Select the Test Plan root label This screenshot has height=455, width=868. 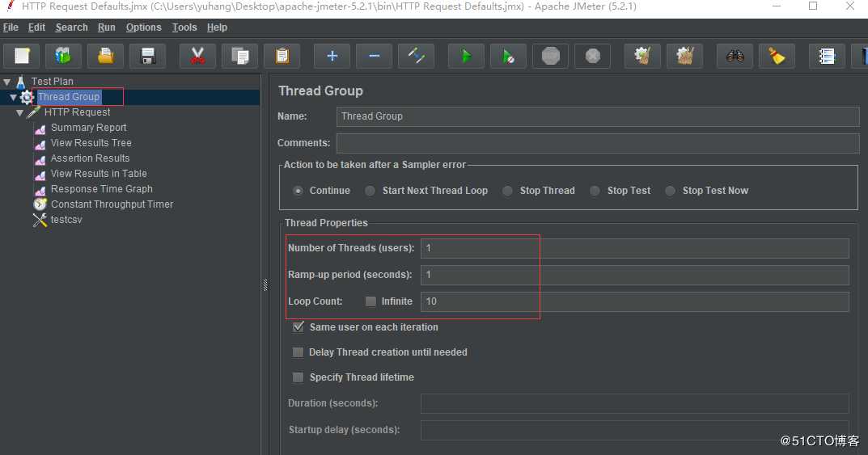click(52, 82)
